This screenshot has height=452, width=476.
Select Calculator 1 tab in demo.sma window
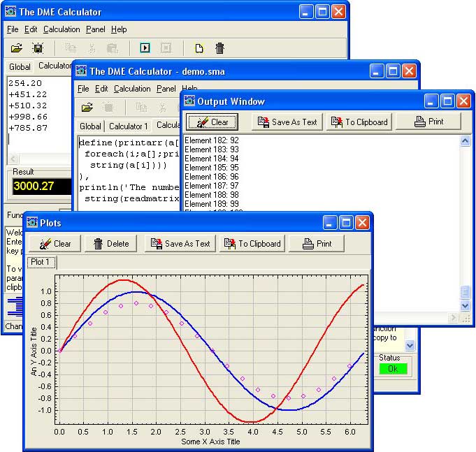tap(128, 126)
